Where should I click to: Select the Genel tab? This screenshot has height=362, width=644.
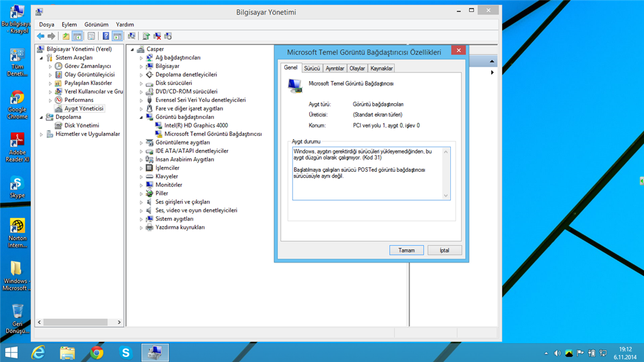[x=291, y=67]
